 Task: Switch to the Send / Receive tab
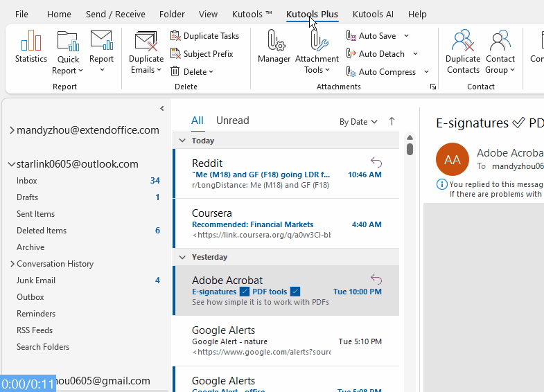pyautogui.click(x=116, y=15)
